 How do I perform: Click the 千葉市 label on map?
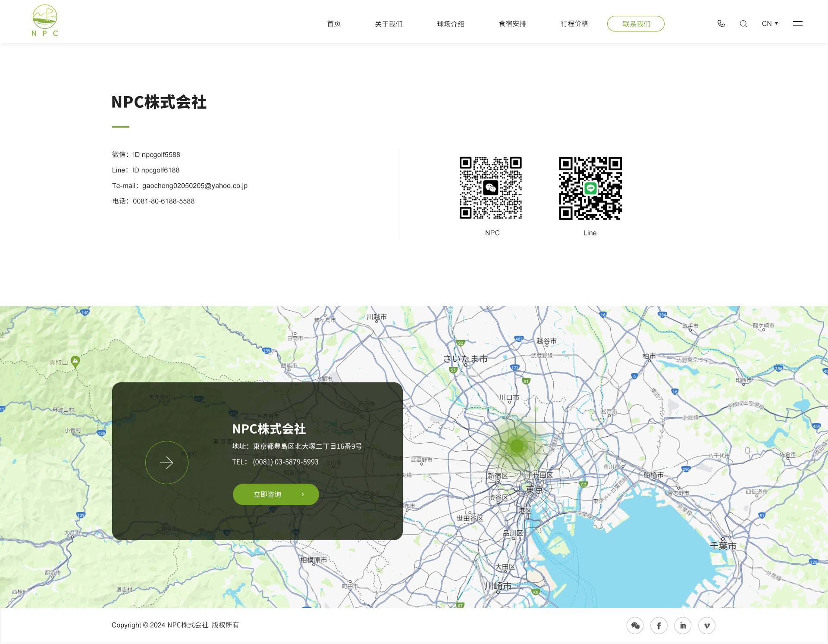click(x=723, y=546)
